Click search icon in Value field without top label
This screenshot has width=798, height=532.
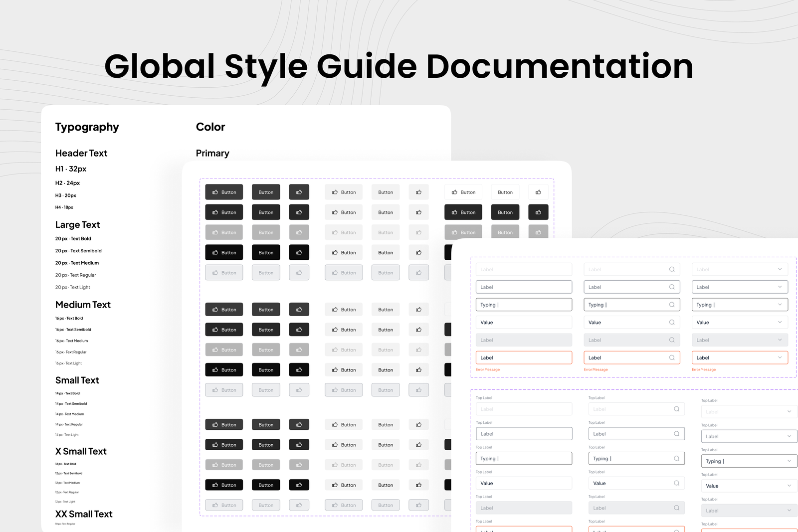coord(672,323)
